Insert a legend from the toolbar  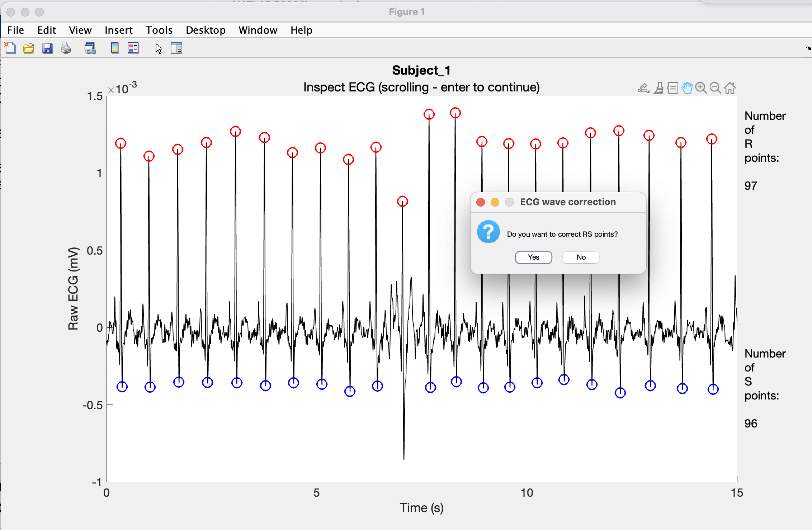point(133,48)
